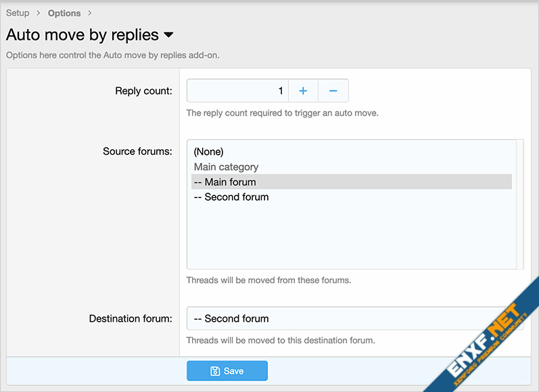Click the Source forums list scrollbar
539x392 pixels.
pyautogui.click(x=519, y=204)
